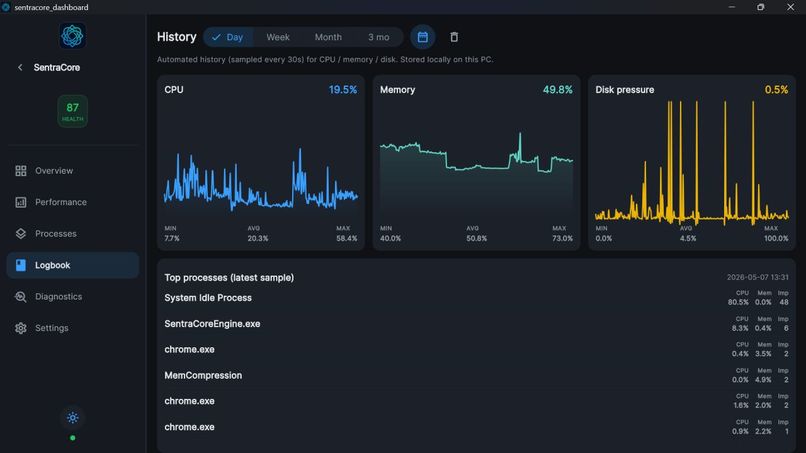Viewport: 806px width, 453px height.
Task: Go back using the sidebar chevron arrow
Action: click(x=20, y=67)
